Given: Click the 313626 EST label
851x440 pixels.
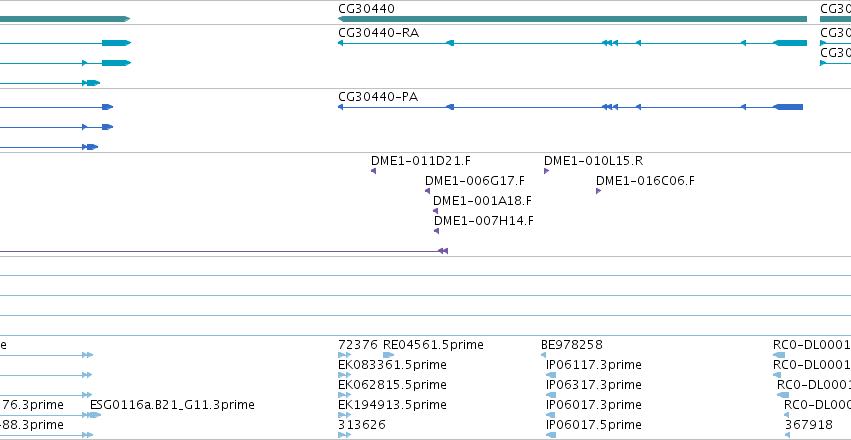Looking at the screenshot, I should [x=362, y=425].
